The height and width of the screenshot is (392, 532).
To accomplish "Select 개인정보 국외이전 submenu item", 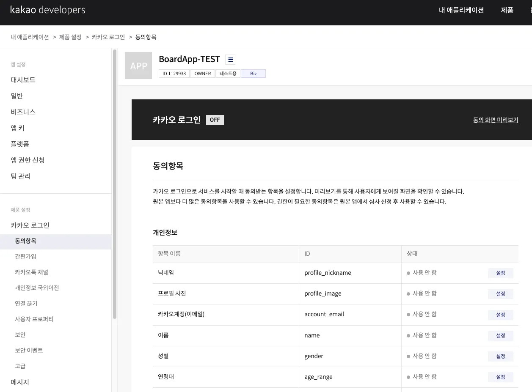I will tap(37, 288).
